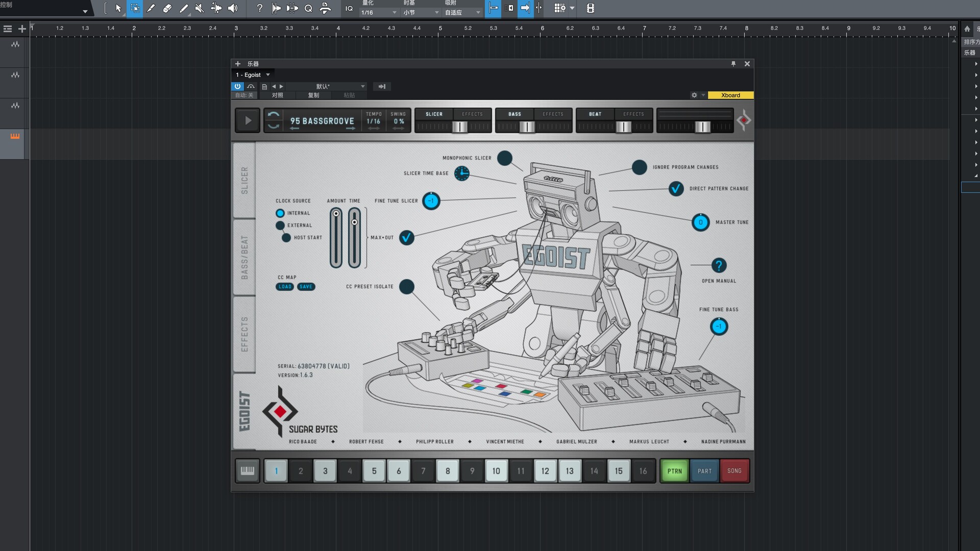Click the Sugar Bytes diamond logo at top right
The height and width of the screenshot is (551, 980).
(x=744, y=120)
